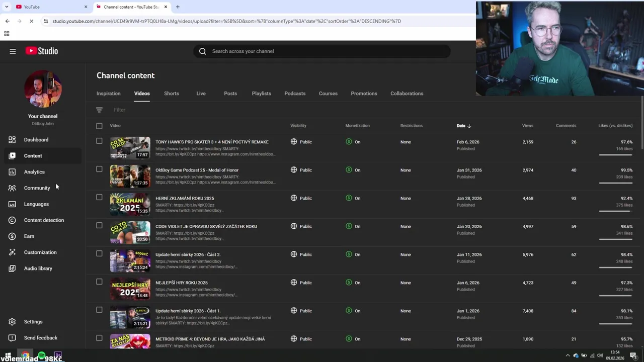Screen dimensions: 644x362
Task: Switch to the Playlists tab
Action: click(x=261, y=94)
